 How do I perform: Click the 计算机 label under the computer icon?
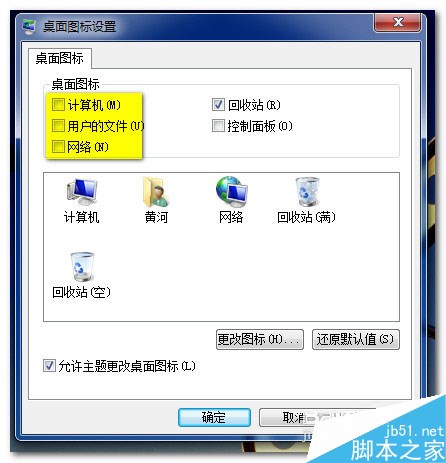[82, 217]
